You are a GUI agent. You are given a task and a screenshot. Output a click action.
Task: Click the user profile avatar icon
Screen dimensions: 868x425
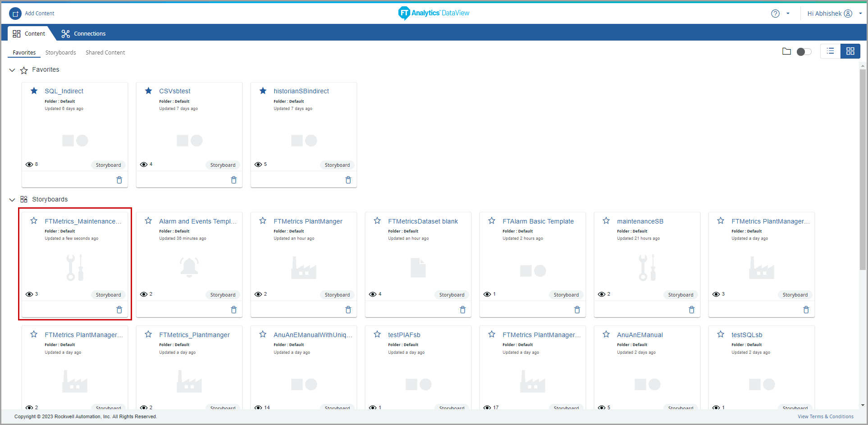(848, 14)
